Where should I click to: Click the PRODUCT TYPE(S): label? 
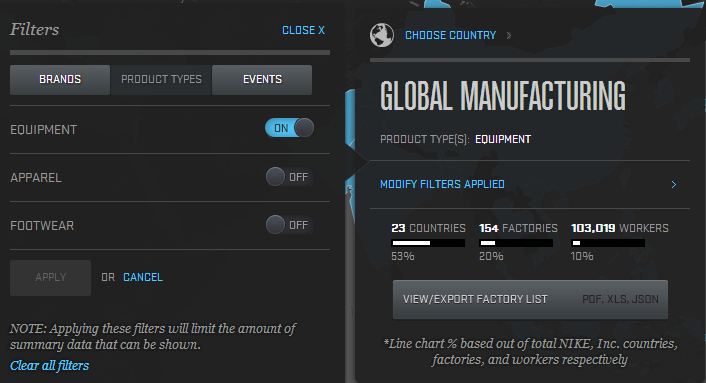[x=425, y=140]
